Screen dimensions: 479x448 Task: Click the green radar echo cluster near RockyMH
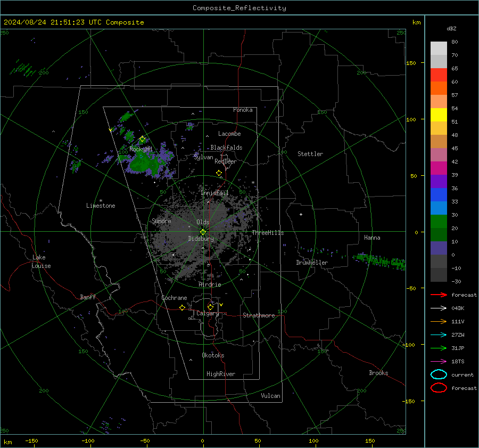click(144, 164)
